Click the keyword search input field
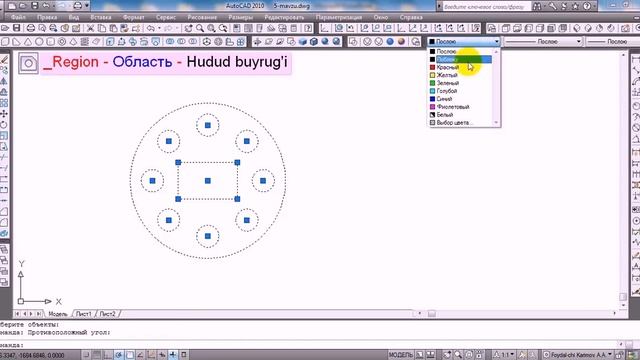The width and height of the screenshot is (640, 360). pos(486,7)
